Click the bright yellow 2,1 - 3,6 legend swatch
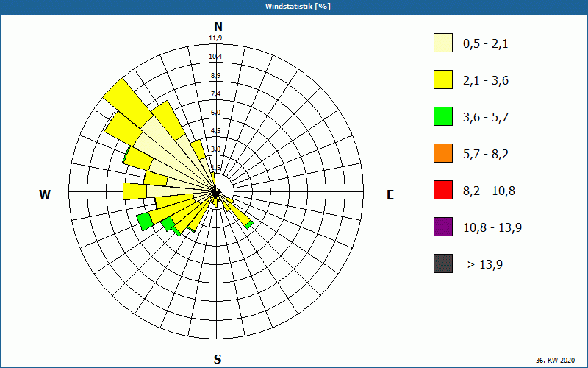 [443, 79]
